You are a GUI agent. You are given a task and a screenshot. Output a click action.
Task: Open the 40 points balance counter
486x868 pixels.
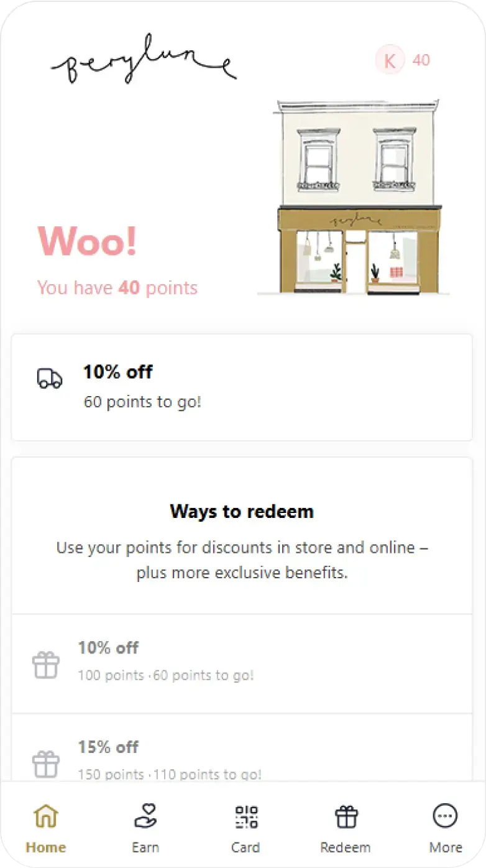422,59
